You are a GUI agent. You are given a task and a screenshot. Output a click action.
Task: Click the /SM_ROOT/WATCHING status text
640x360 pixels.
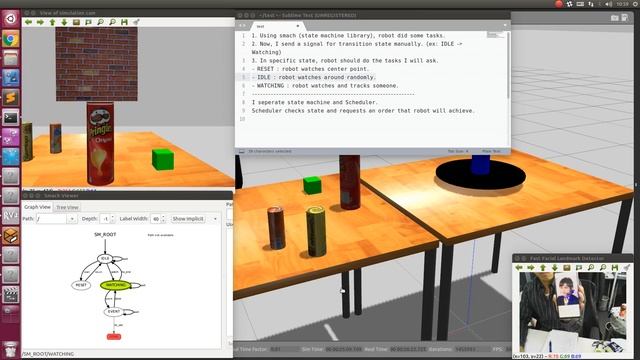(x=48, y=354)
